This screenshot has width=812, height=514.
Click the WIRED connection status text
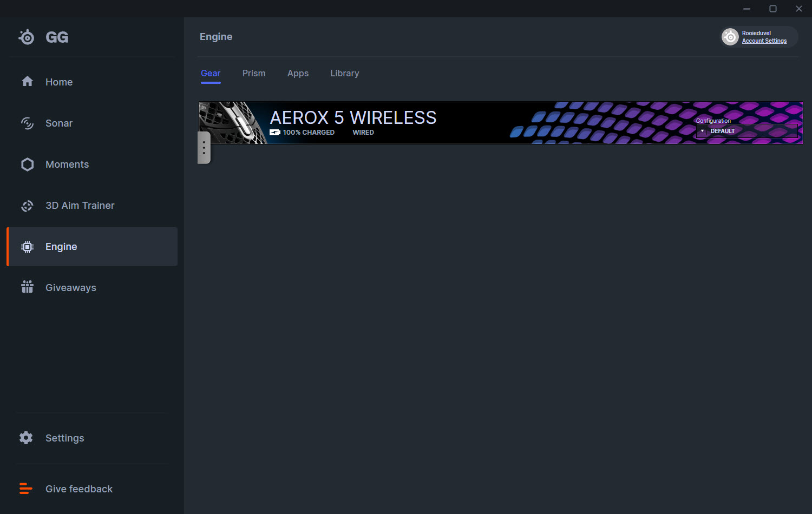coord(363,133)
